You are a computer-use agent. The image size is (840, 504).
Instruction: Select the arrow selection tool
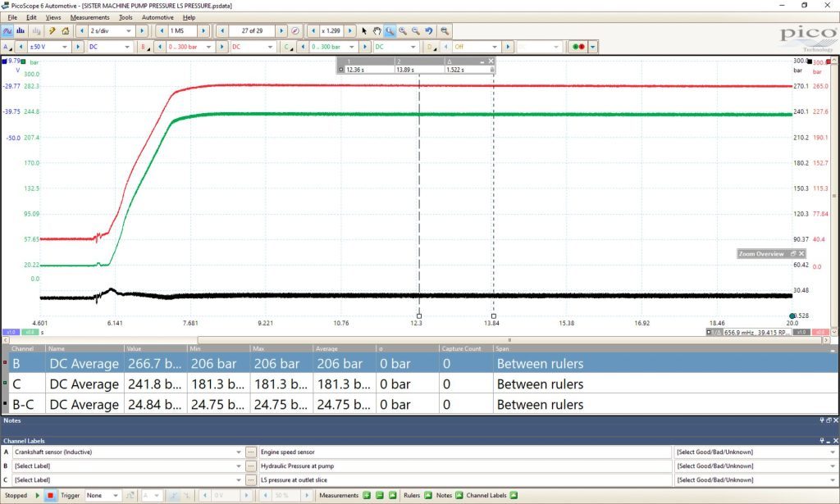364,31
